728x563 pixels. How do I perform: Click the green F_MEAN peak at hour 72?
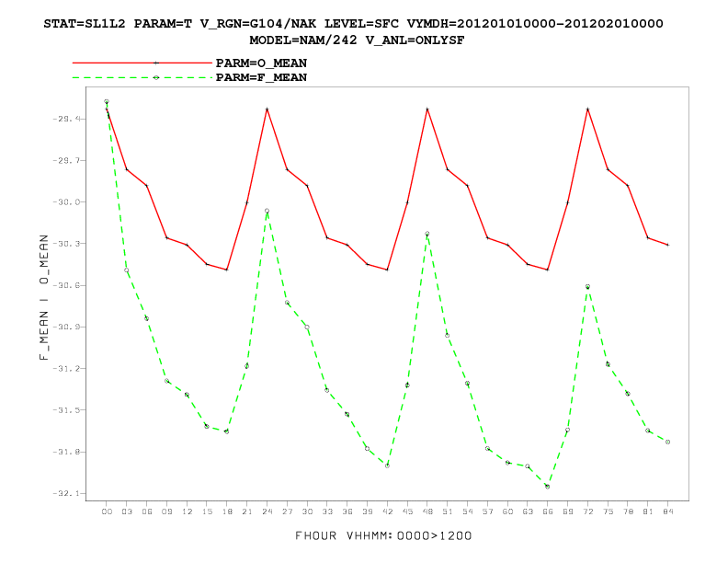[587, 287]
